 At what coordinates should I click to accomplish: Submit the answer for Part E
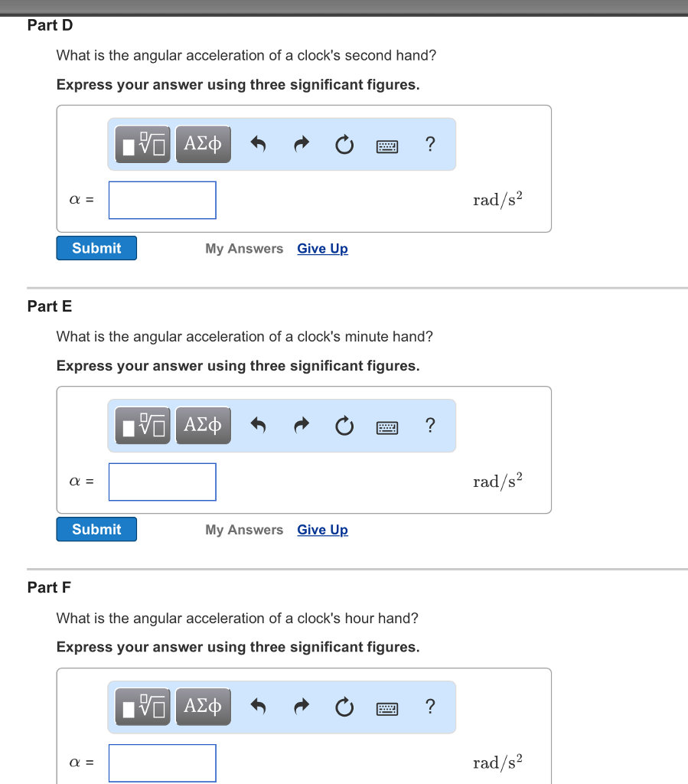coord(96,529)
